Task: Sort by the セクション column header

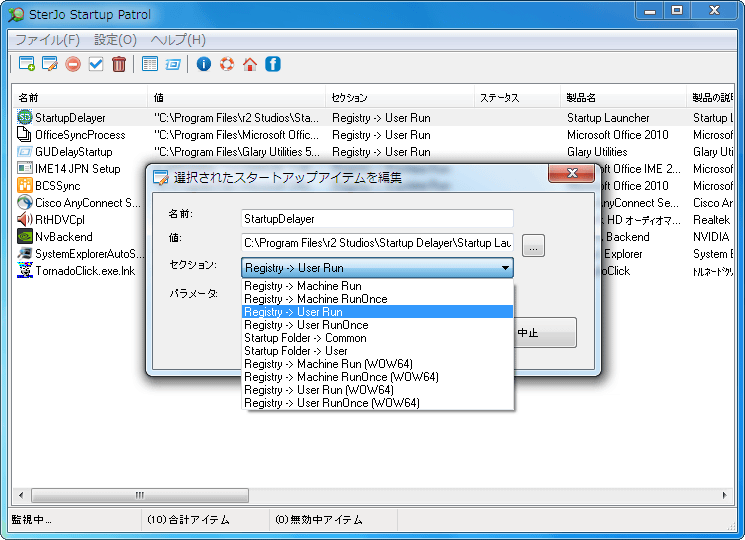Action: pos(400,98)
